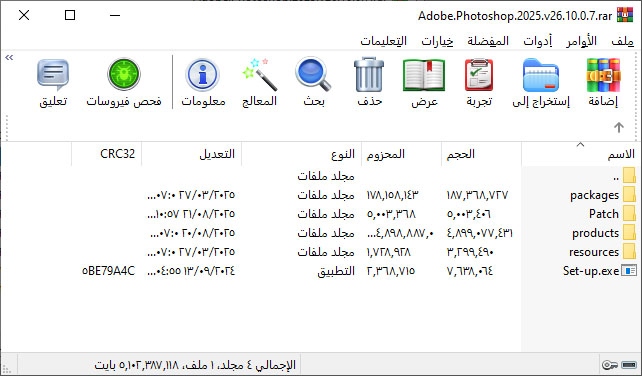
Task: Select the 'Set-up.exe' file name
Action: [591, 271]
